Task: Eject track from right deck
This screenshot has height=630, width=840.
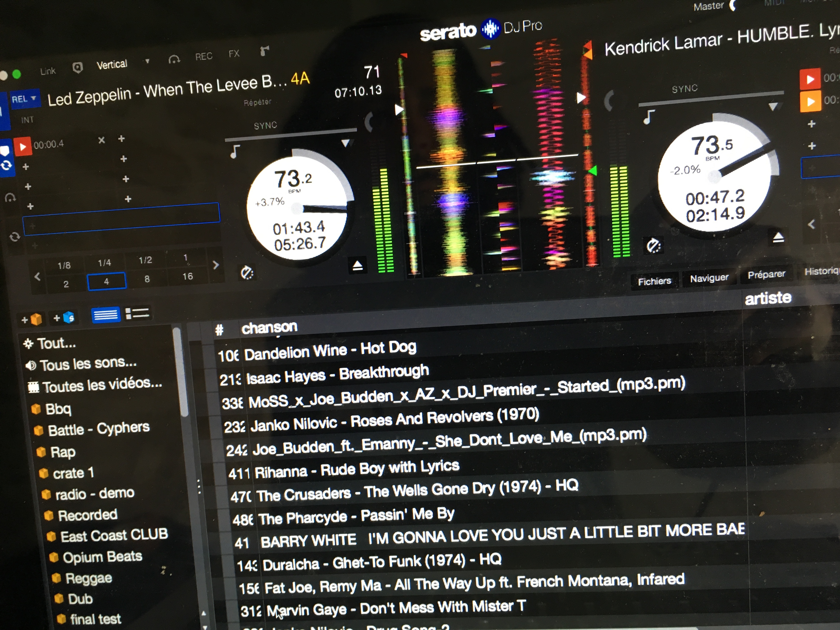Action: 778,238
